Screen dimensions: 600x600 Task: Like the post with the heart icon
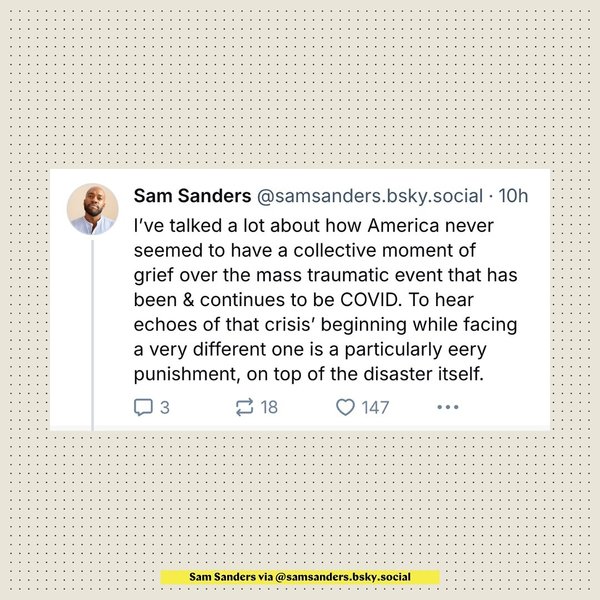coord(345,407)
